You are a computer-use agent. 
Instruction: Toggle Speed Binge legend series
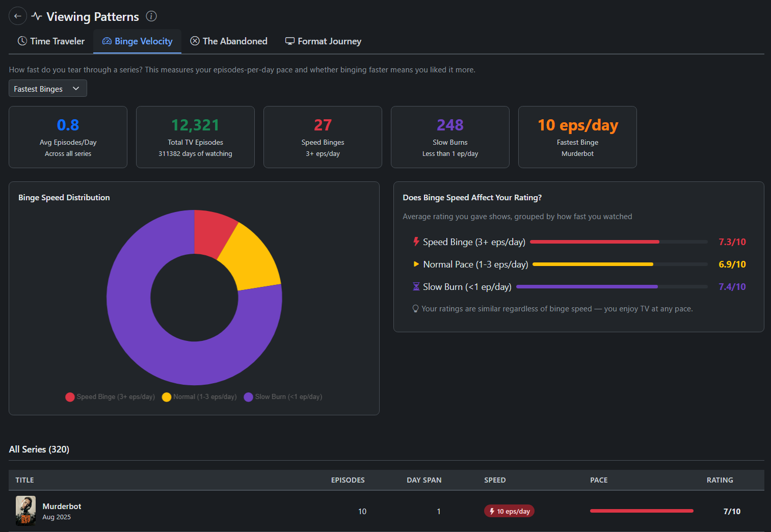click(x=110, y=397)
